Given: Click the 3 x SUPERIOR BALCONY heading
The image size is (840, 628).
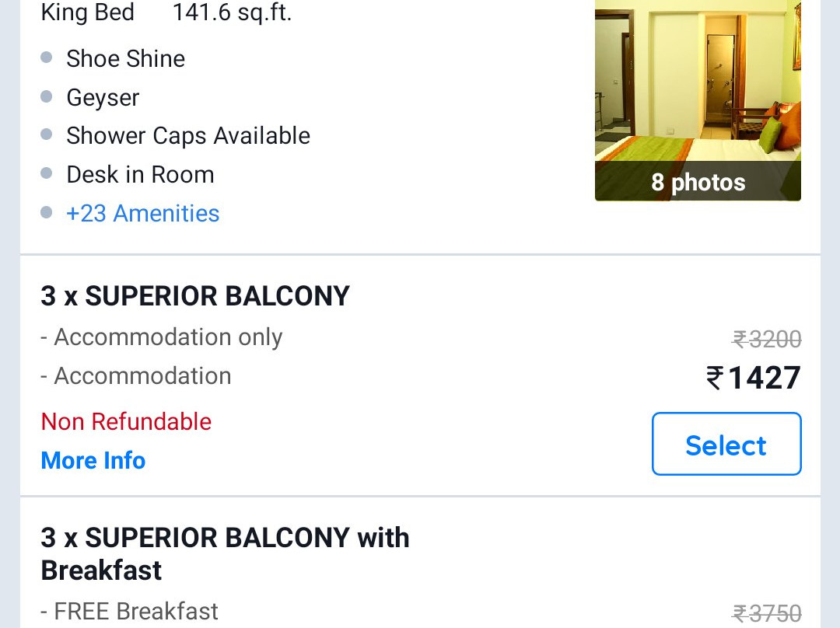Looking at the screenshot, I should tap(194, 296).
